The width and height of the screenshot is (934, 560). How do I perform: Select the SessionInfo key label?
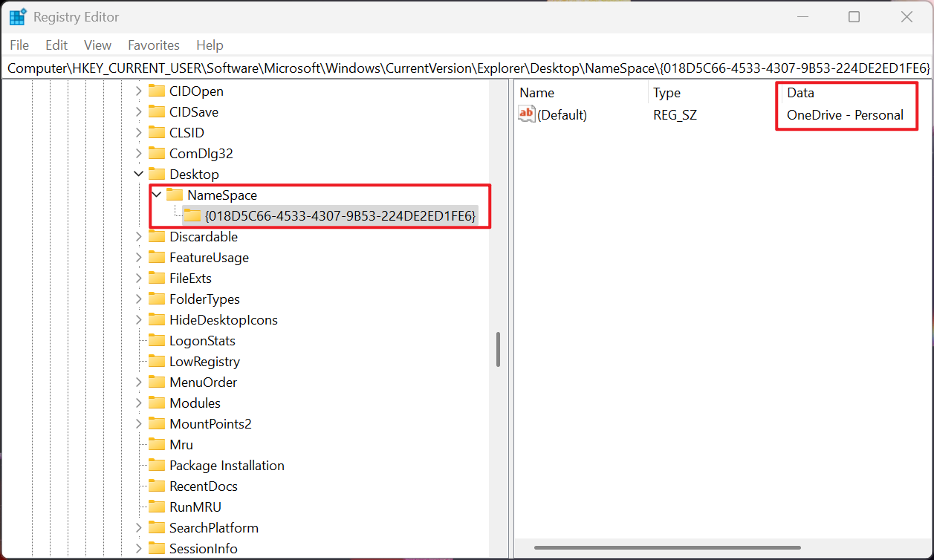pyautogui.click(x=204, y=549)
